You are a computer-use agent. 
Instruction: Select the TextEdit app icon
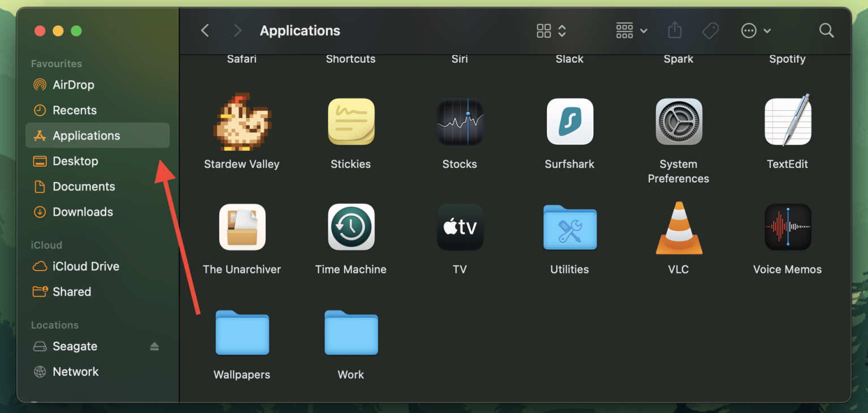pos(787,122)
